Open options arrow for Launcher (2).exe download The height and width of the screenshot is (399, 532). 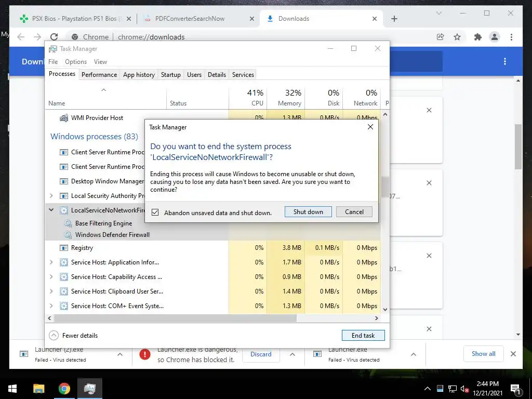pos(120,354)
